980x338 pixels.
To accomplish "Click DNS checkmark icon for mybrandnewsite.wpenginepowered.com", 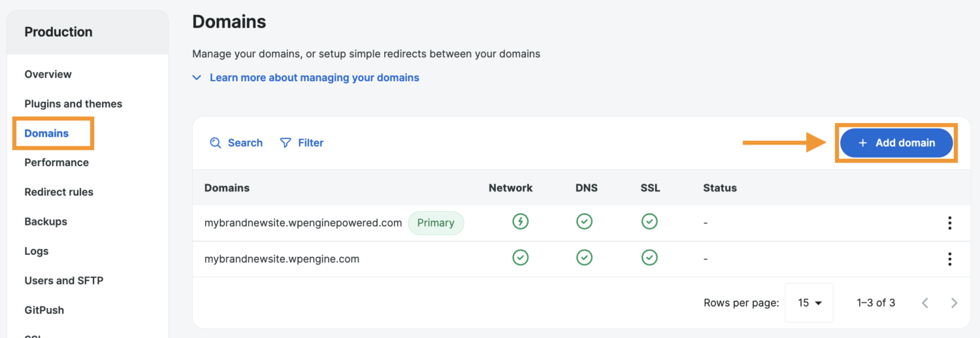I will pos(584,222).
